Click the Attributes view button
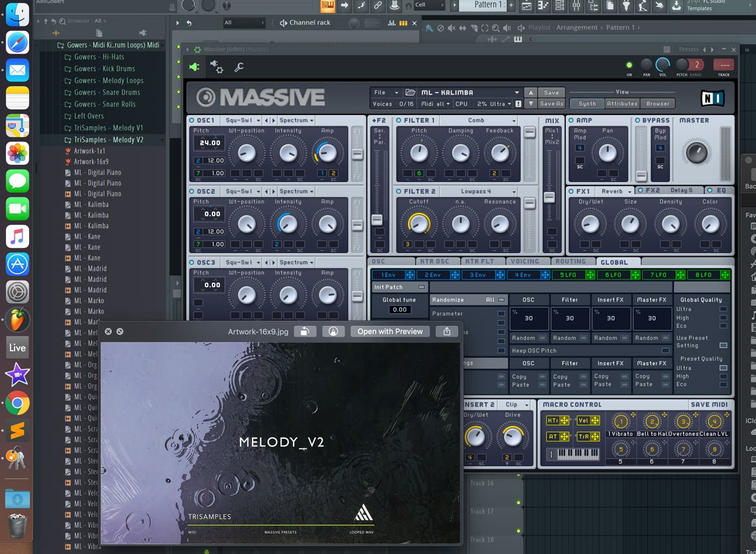 click(x=622, y=104)
